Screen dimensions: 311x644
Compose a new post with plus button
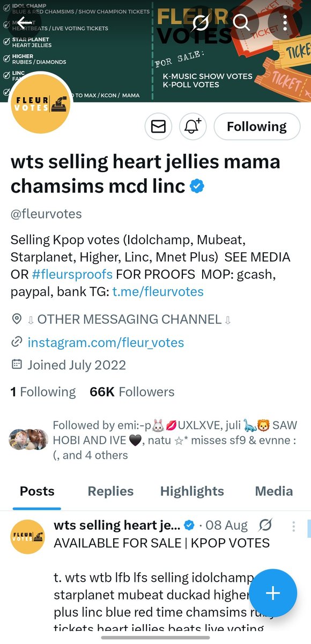(273, 592)
